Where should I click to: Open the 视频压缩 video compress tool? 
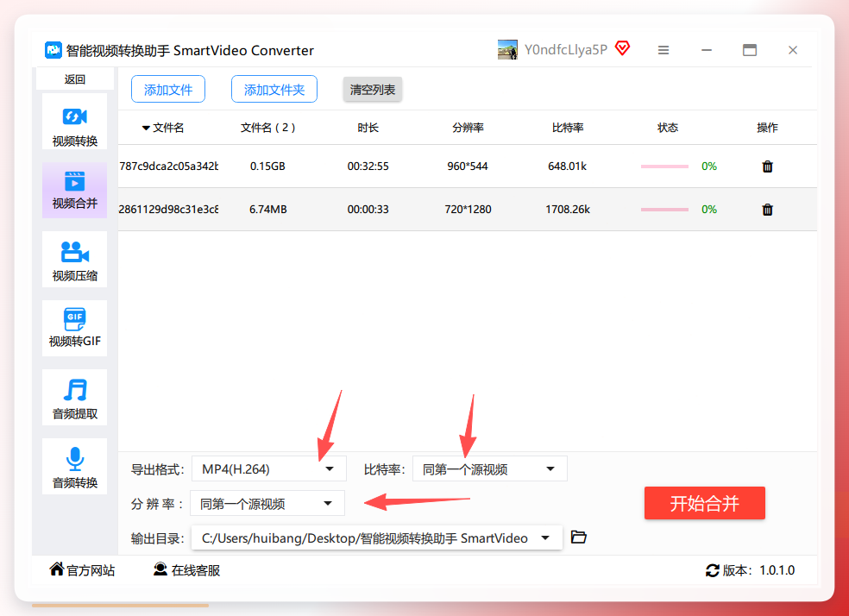pyautogui.click(x=75, y=260)
